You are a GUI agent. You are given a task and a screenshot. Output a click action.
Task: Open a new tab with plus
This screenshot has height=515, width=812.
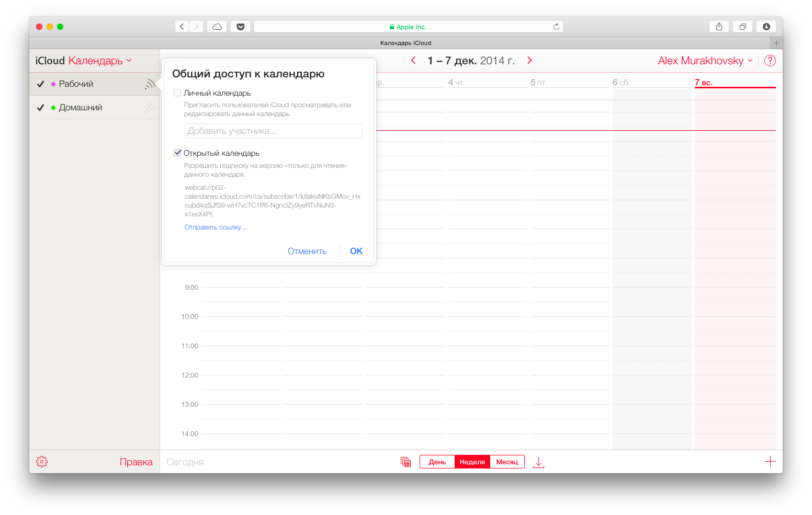click(776, 43)
